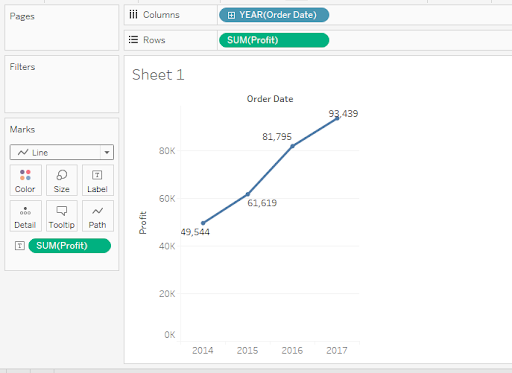Image resolution: width=512 pixels, height=373 pixels.
Task: Select the SUM(Profit) pill in Marks card
Action: (70, 246)
